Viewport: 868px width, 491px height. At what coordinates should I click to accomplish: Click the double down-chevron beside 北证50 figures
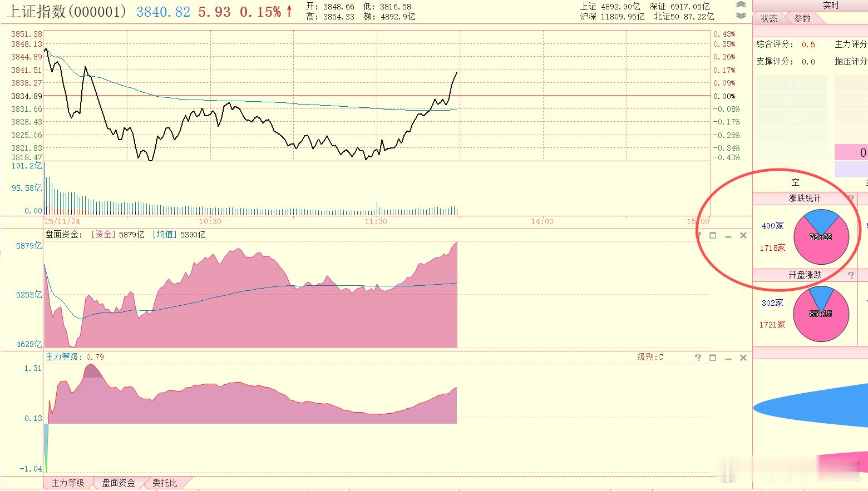pos(741,16)
